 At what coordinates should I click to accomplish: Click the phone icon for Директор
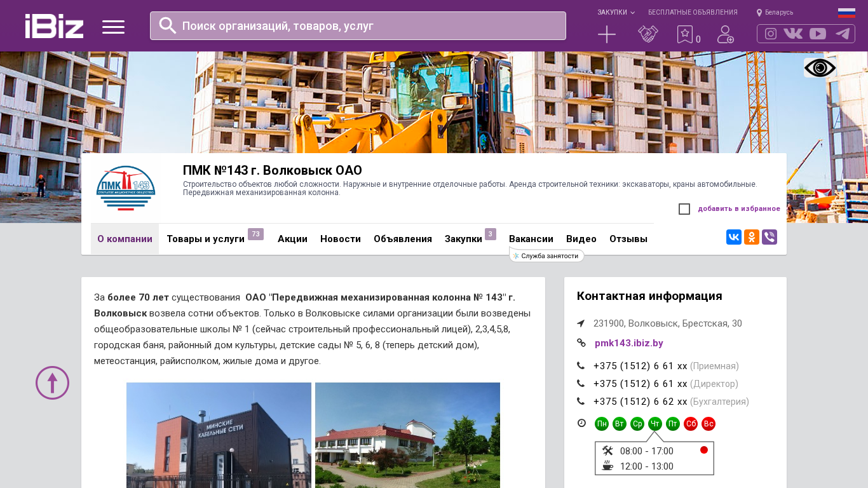tap(581, 384)
